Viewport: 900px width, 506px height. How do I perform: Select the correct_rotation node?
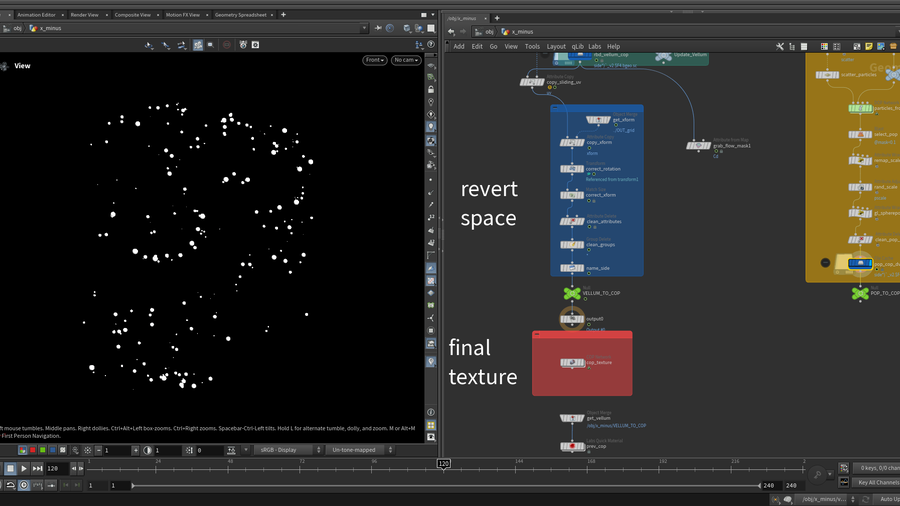click(572, 169)
